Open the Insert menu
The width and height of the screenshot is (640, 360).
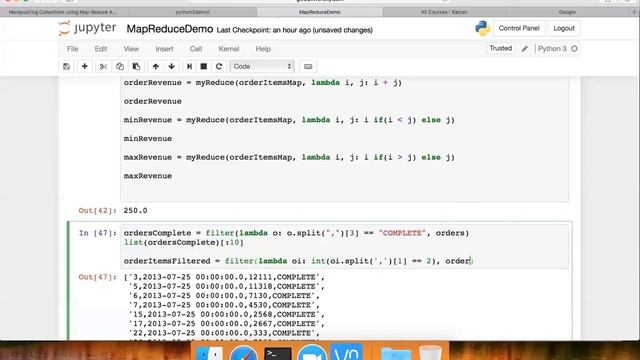[x=164, y=49]
